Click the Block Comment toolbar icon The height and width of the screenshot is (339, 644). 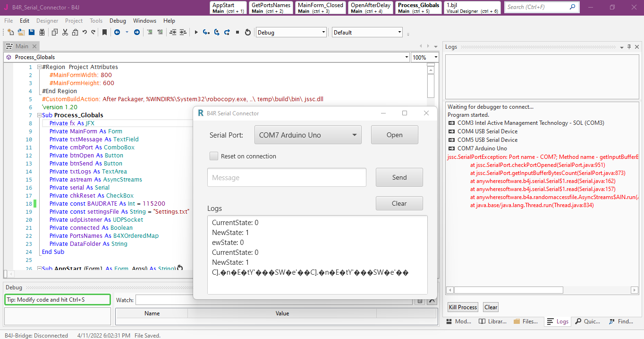click(x=150, y=32)
